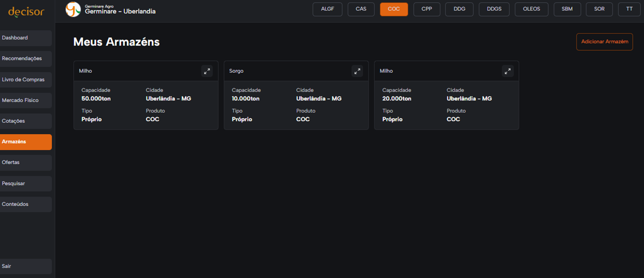Viewport: 644px width, 278px height.
Task: Go to Recomendações in the sidebar
Action: pos(26,59)
